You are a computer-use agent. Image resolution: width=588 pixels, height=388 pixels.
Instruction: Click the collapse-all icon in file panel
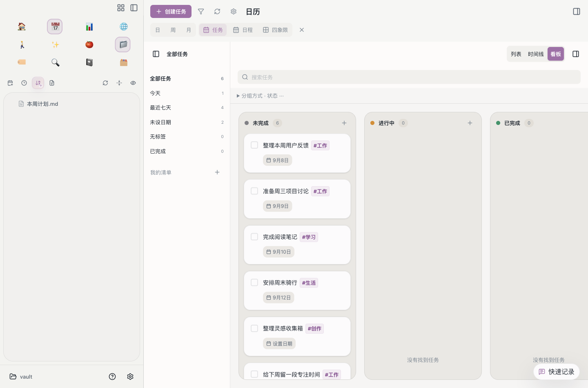click(x=119, y=83)
